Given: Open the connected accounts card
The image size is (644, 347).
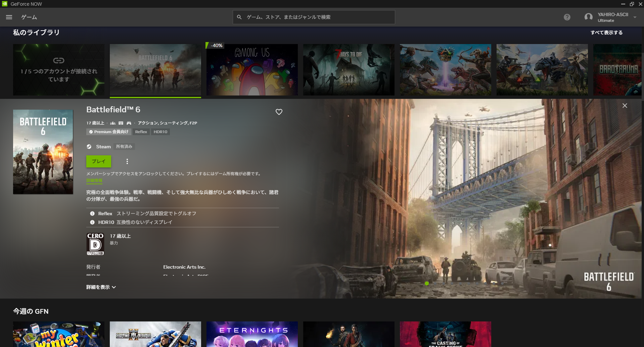Looking at the screenshot, I should pos(59,70).
